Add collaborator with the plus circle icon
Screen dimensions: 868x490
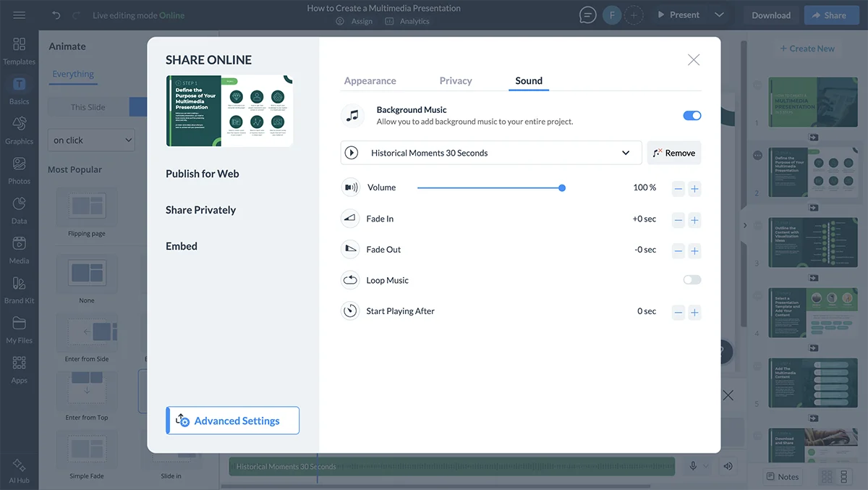click(634, 15)
